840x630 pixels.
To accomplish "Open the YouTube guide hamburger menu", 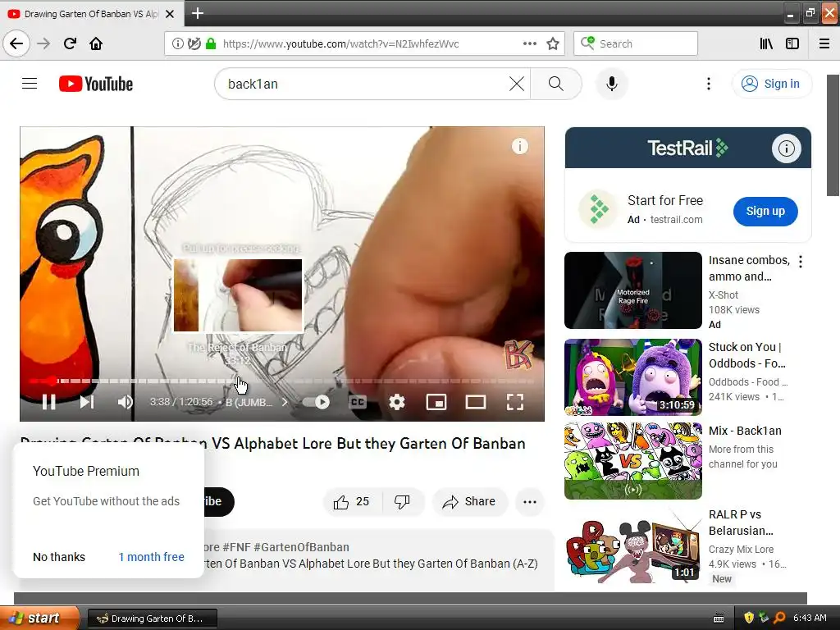I will (x=30, y=84).
